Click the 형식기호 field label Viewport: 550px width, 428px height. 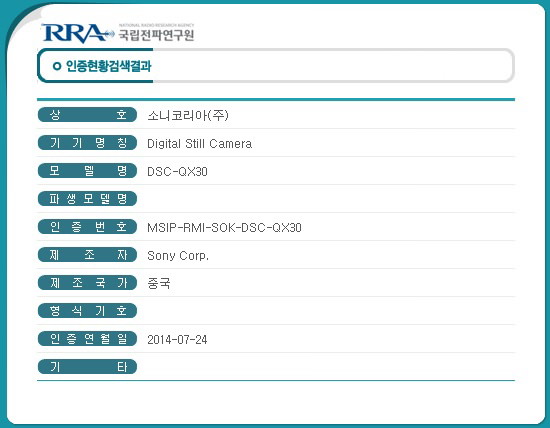click(87, 311)
